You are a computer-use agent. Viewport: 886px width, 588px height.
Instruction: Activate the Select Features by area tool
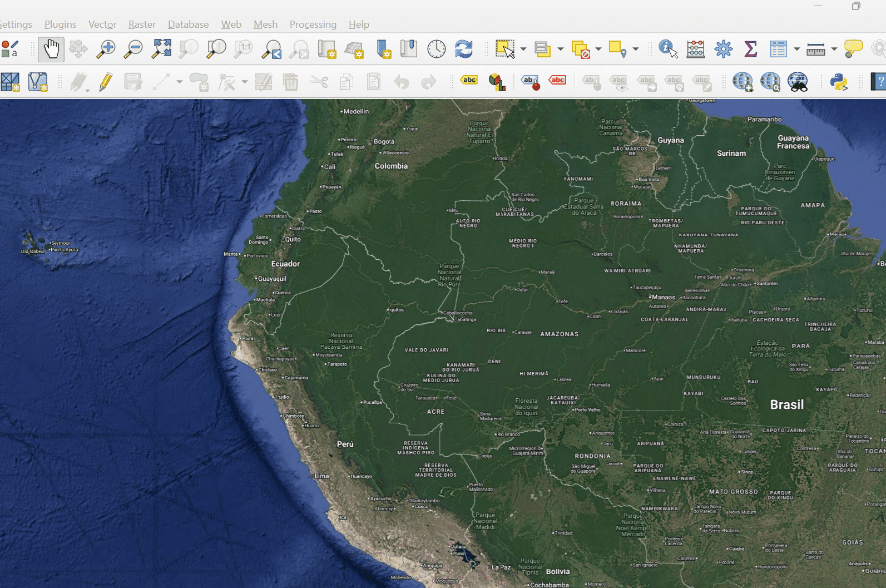[x=505, y=49]
